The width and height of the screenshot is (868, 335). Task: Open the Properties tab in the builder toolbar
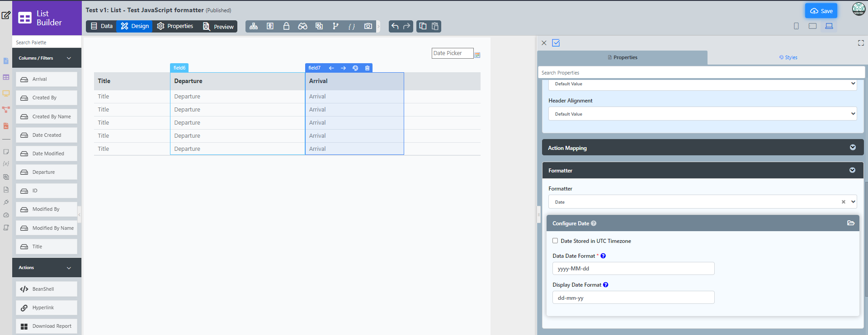click(175, 26)
